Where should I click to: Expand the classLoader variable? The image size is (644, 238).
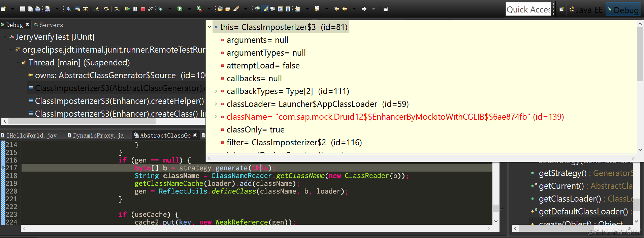coord(216,104)
